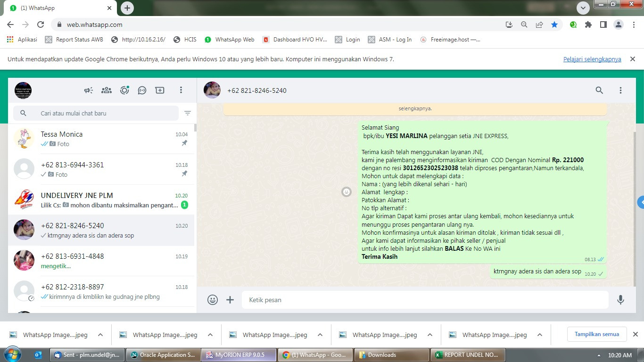
Task: Click Tampilkan semua downloads button
Action: [596, 334]
